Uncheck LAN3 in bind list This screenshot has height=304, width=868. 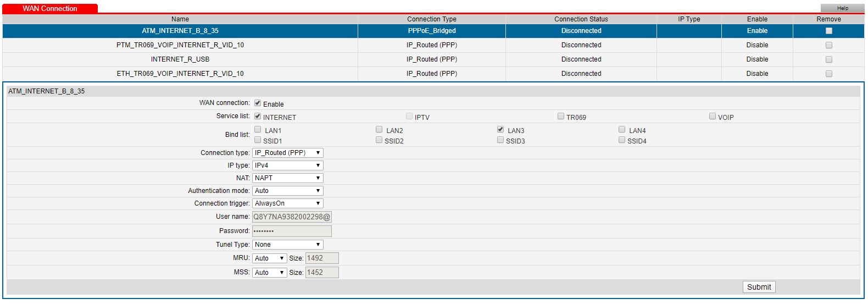coord(500,129)
